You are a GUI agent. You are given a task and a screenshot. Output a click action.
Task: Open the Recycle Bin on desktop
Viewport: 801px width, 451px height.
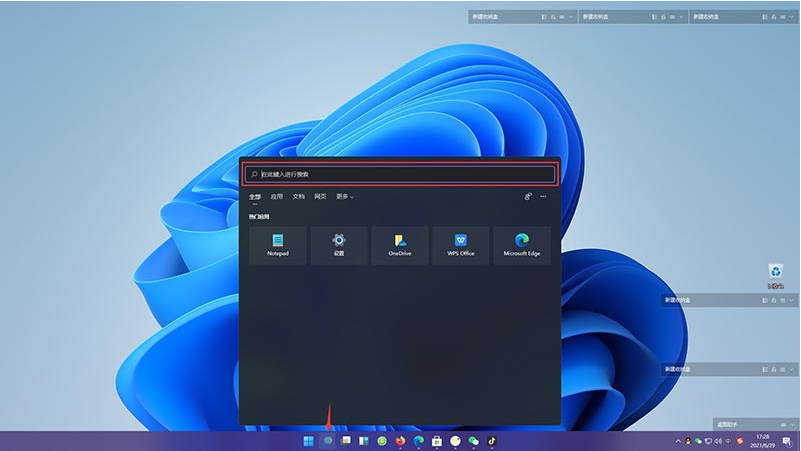tap(775, 273)
